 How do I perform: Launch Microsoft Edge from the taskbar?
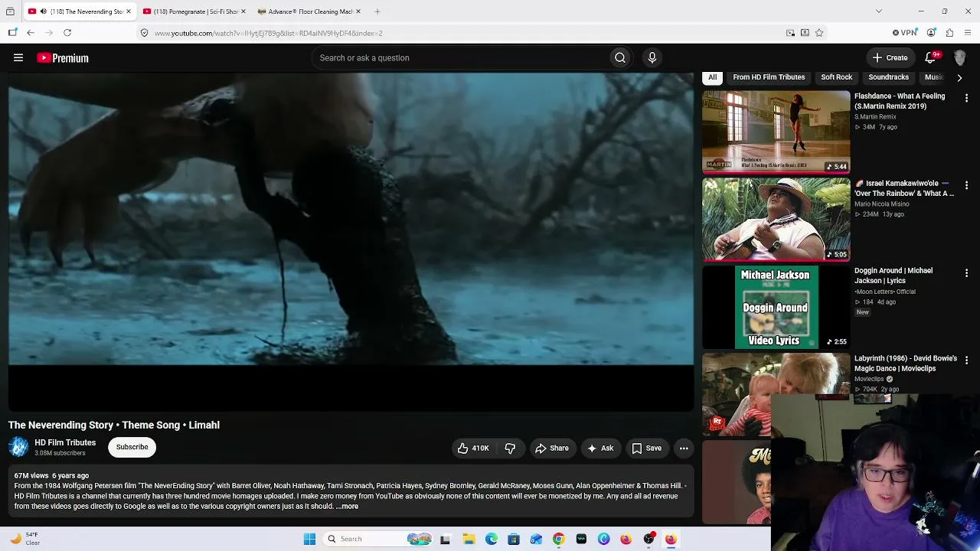click(x=492, y=539)
